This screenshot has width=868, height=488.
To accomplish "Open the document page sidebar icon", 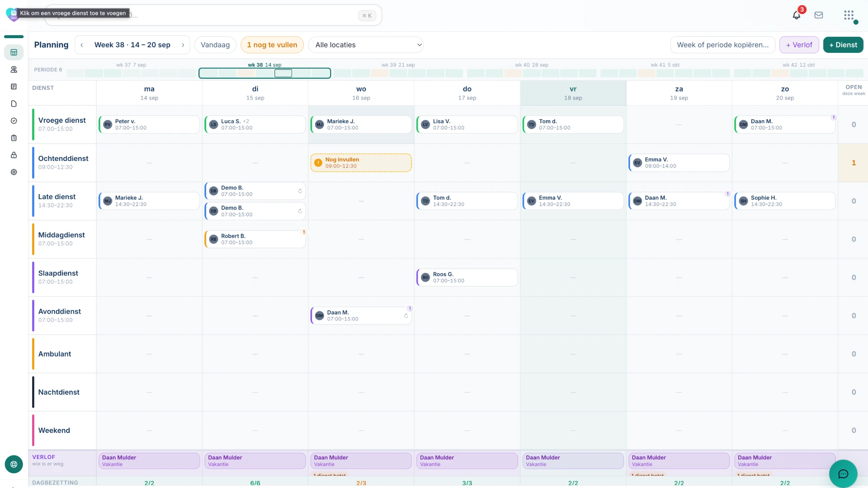I will (14, 104).
